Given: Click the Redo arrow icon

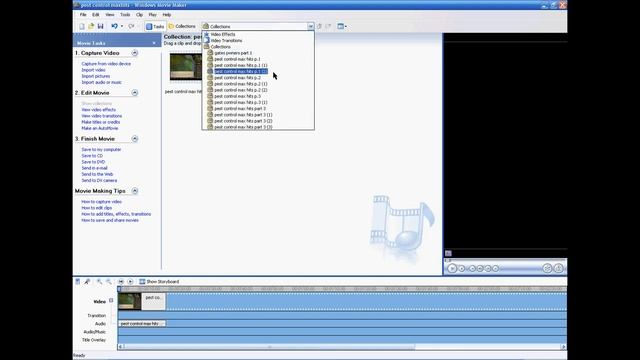Looking at the screenshot, I should point(131,26).
